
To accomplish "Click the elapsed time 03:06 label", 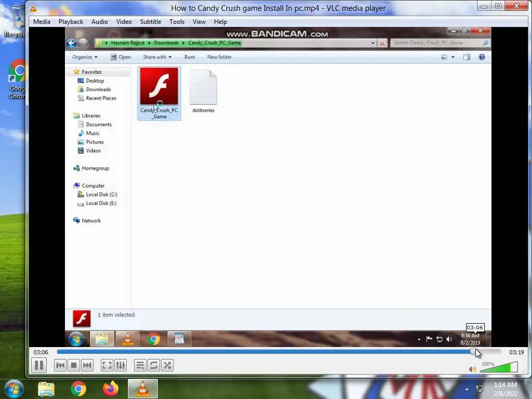I will tap(41, 352).
